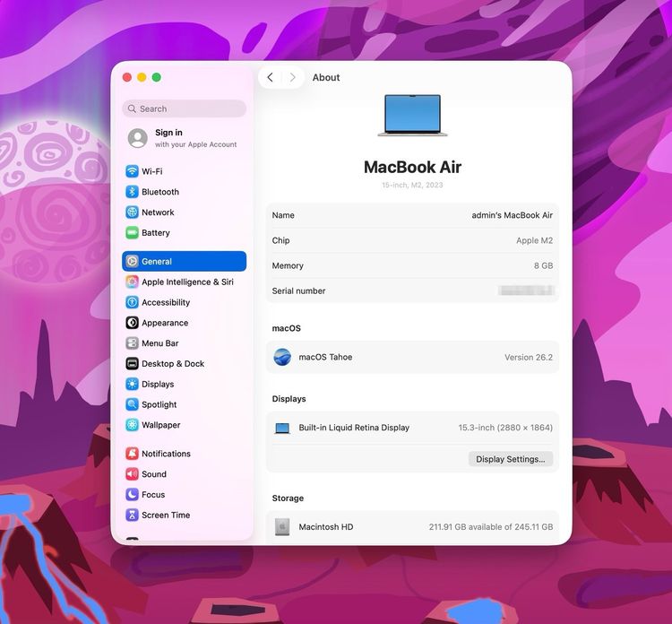Viewport: 672px width, 624px height.
Task: Click the 15-inch, M2, 2023 subtitle
Action: coord(412,185)
